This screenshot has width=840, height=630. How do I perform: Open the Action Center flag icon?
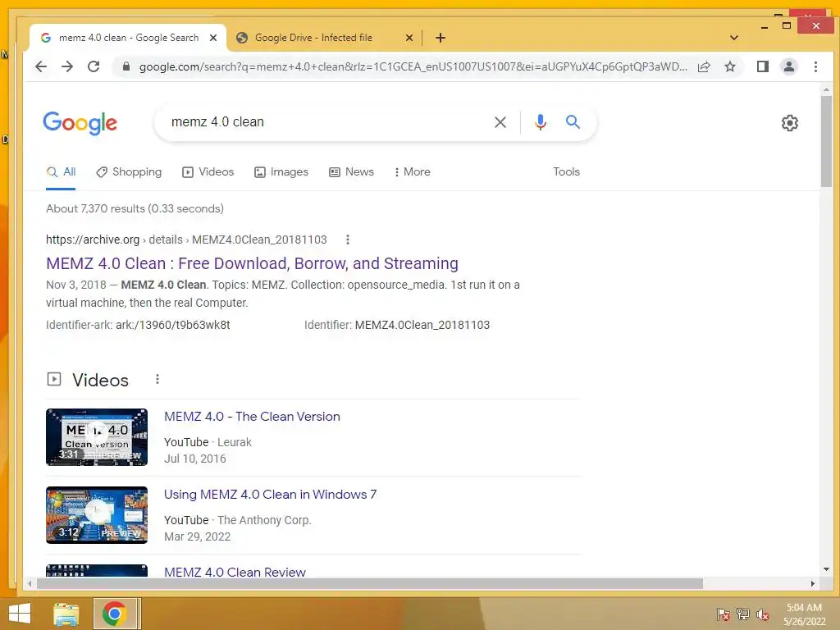click(x=723, y=614)
